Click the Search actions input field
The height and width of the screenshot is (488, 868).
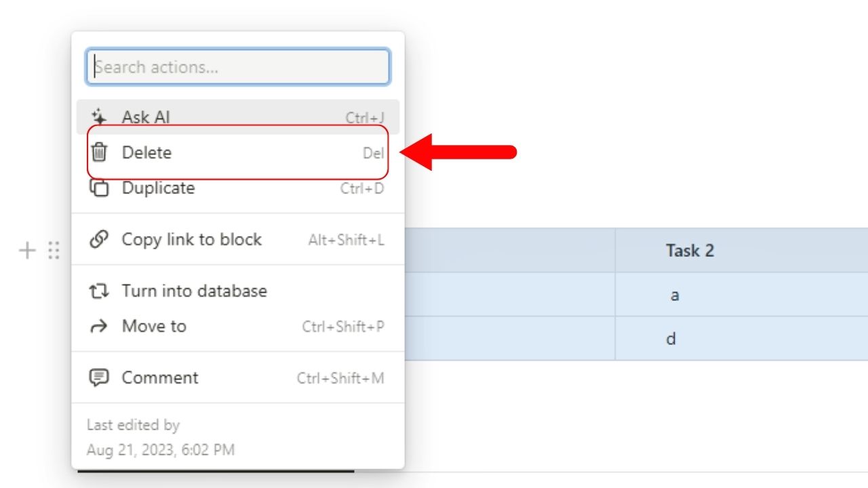[x=237, y=66]
